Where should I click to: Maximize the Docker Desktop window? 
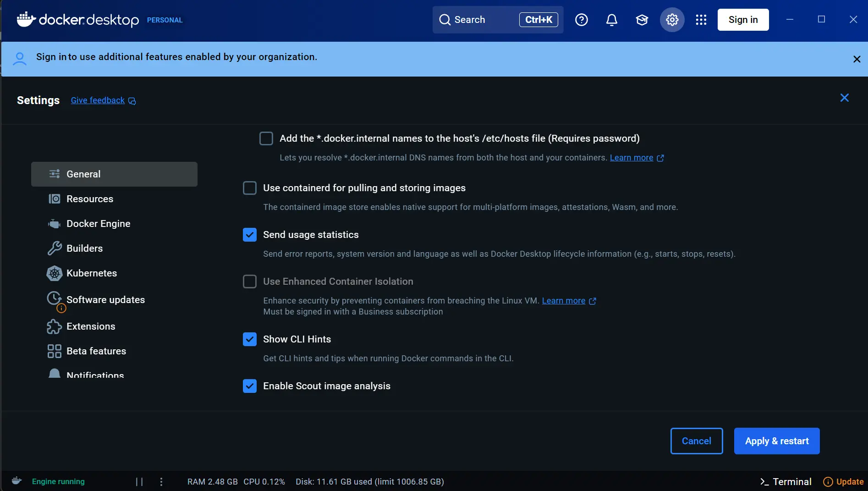pos(821,19)
